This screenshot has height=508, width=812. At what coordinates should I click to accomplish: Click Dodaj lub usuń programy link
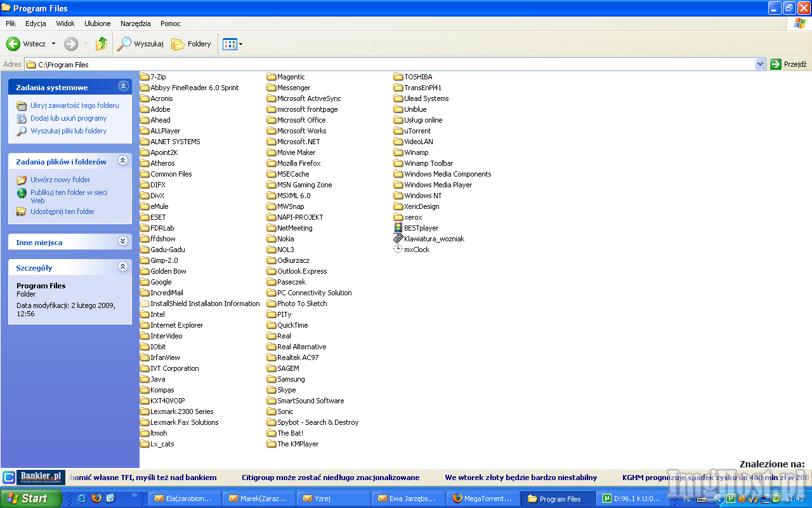point(69,118)
